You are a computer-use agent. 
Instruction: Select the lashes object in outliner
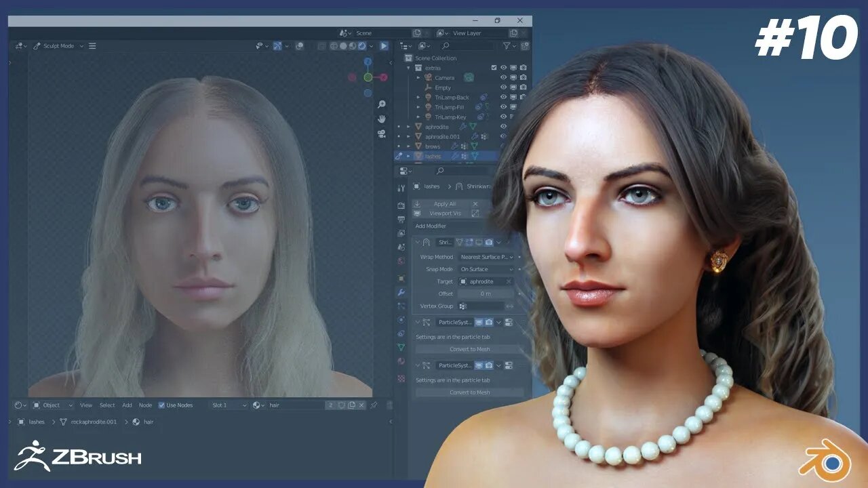pos(433,156)
